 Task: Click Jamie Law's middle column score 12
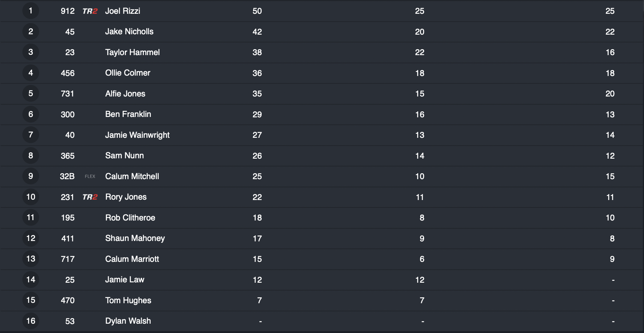tap(420, 280)
